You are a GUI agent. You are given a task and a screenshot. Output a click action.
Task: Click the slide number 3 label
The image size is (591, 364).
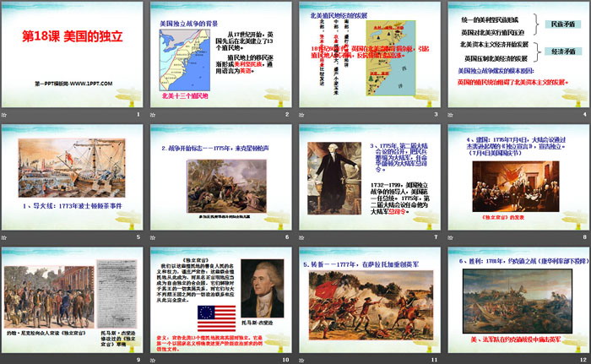(436, 114)
